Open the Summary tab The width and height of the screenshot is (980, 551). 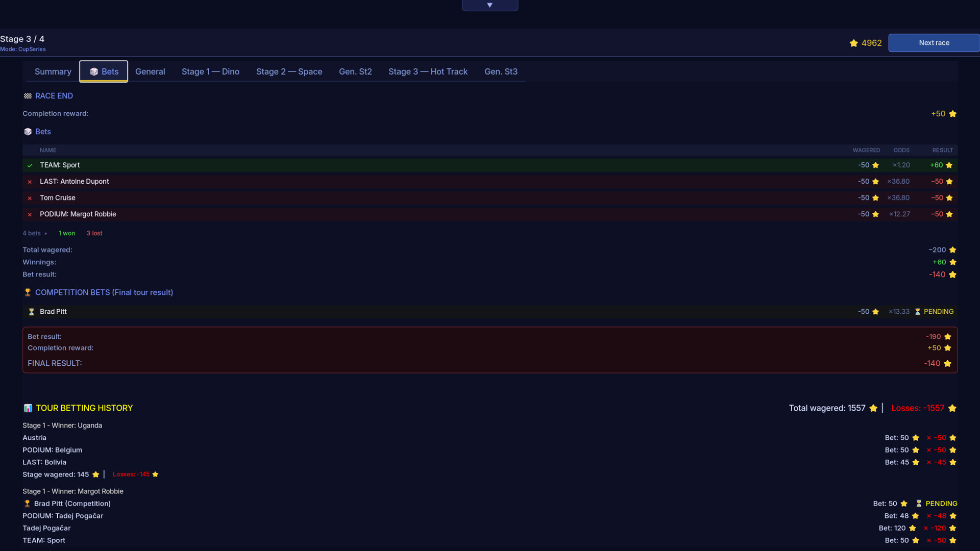pyautogui.click(x=53, y=71)
